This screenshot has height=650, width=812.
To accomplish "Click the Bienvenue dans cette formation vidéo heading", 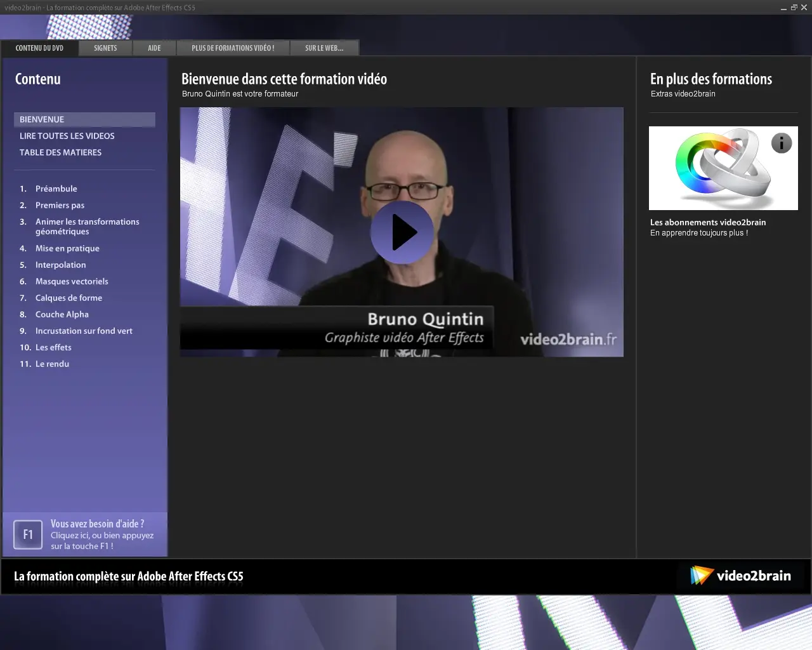I will [x=284, y=79].
